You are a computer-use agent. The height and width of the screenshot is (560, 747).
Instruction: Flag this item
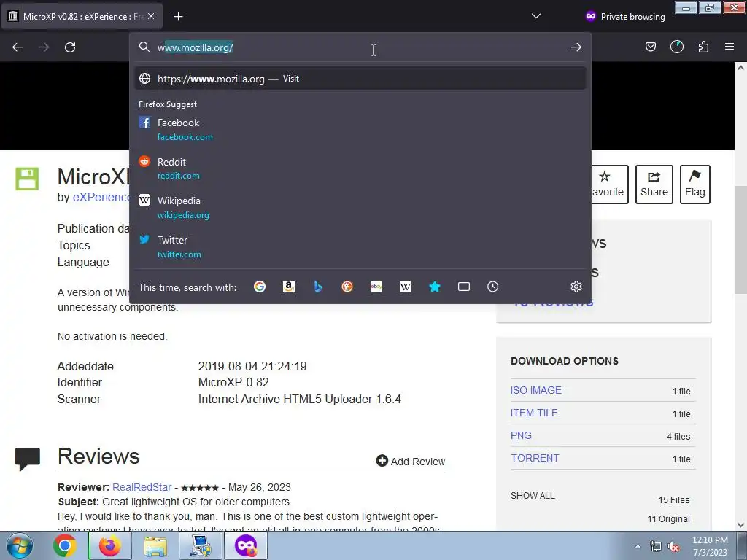pyautogui.click(x=695, y=184)
